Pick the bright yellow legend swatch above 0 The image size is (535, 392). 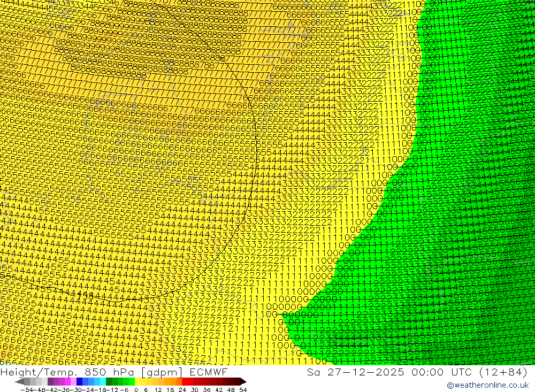[x=137, y=381]
